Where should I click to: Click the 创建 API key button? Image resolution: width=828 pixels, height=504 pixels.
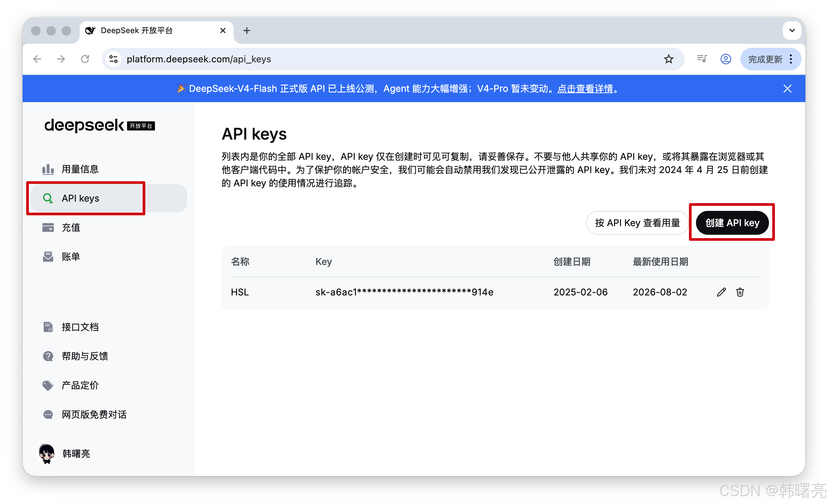pyautogui.click(x=732, y=222)
